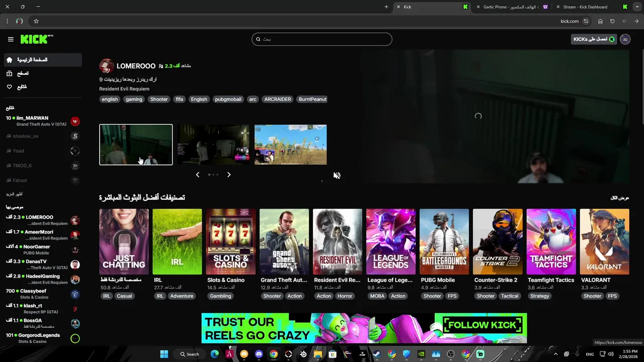The image size is (644, 362).
Task: Expand the sidebar 'أظهر المزيد' show more link
Action: [x=14, y=194]
